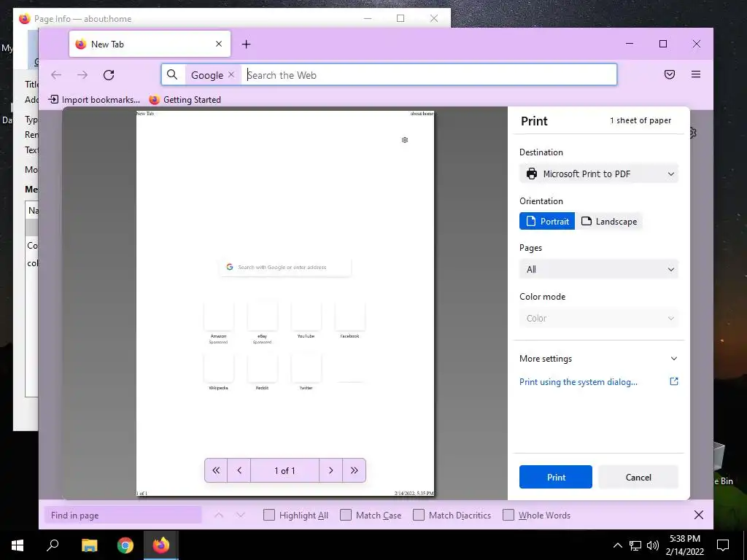Click Print using the system dialog link
Screen dimensions: 747x560
pyautogui.click(x=578, y=382)
